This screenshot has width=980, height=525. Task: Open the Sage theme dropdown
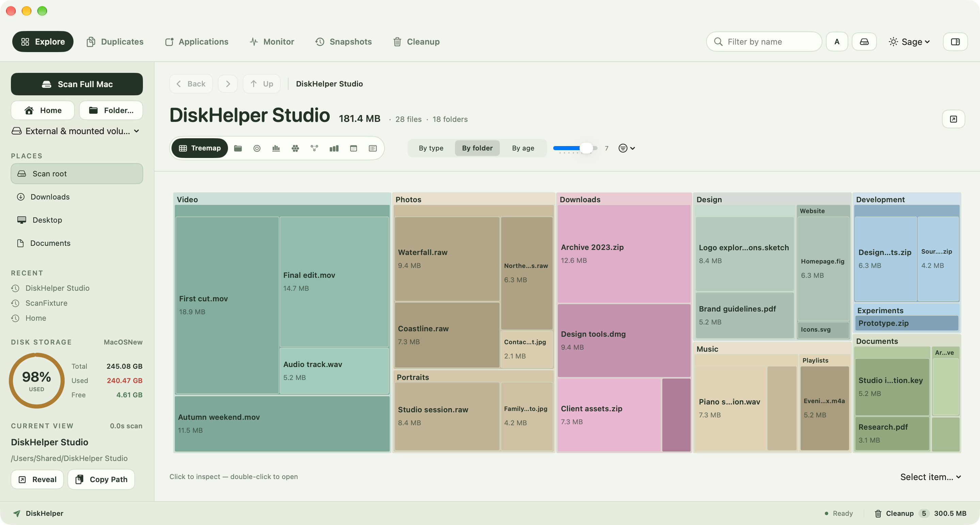(x=909, y=42)
